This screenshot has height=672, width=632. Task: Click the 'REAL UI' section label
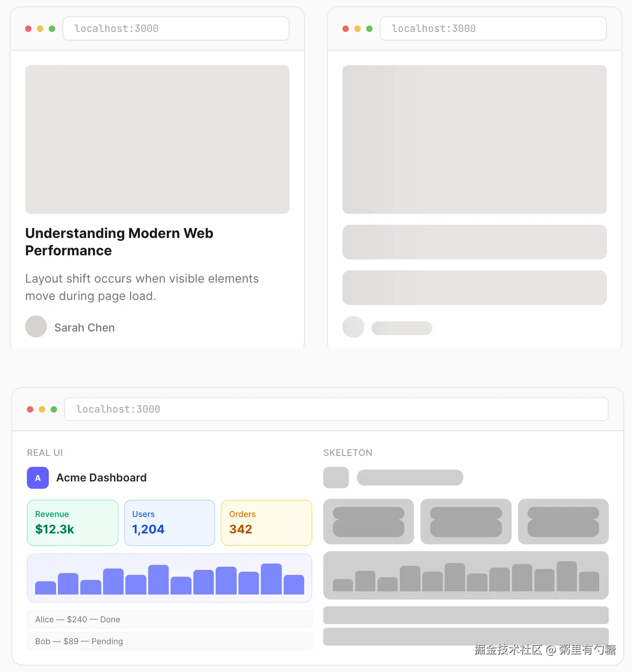pyautogui.click(x=45, y=453)
